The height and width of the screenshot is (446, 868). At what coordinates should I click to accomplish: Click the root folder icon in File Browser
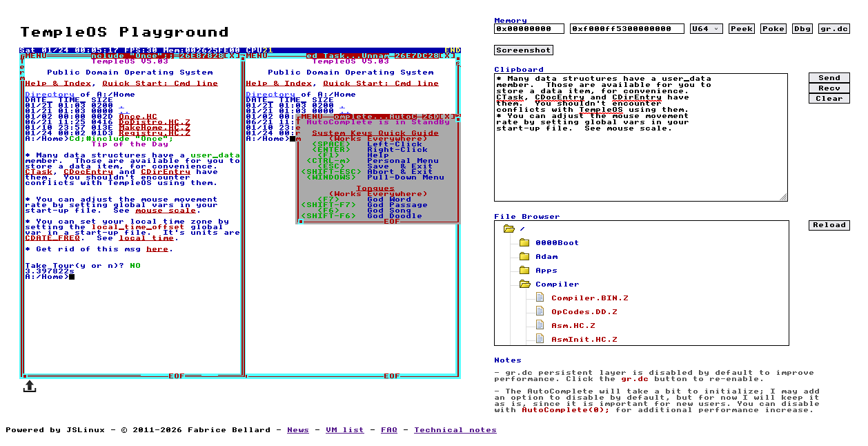pos(509,229)
